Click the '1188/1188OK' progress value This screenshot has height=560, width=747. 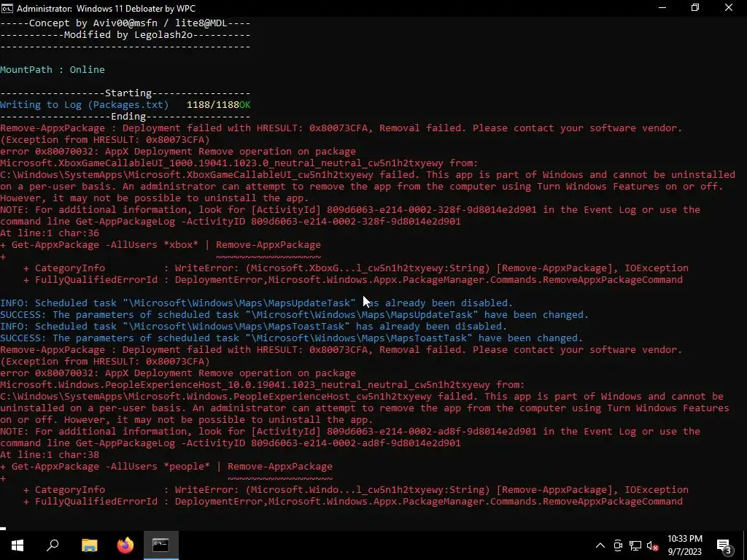[x=219, y=105]
